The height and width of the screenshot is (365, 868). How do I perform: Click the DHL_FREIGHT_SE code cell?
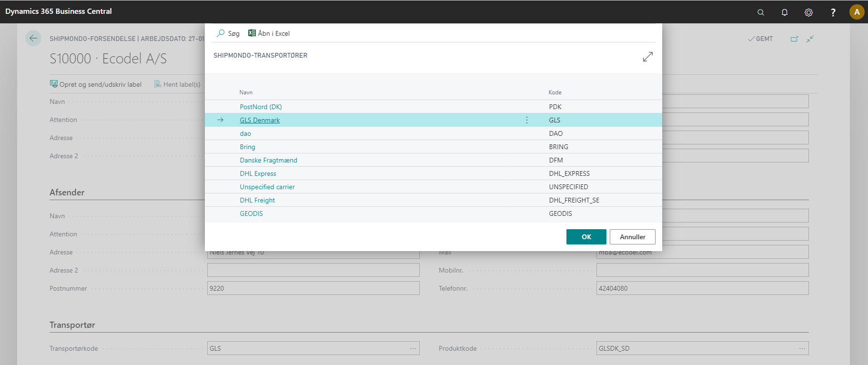pos(574,200)
